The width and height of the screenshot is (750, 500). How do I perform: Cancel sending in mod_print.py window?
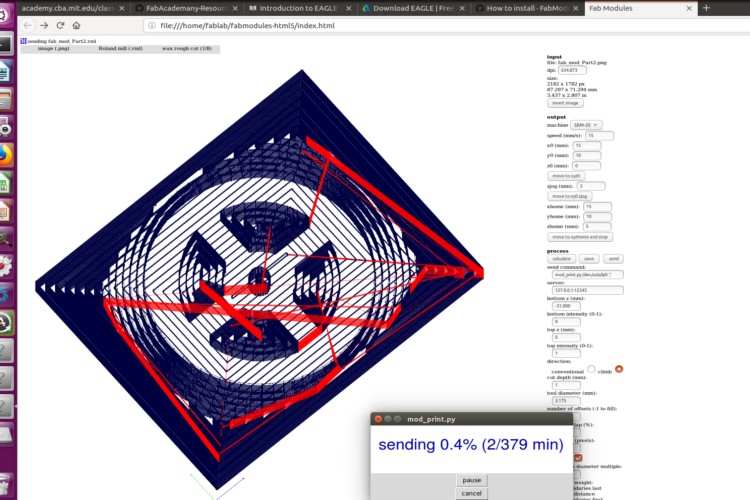coord(472,493)
